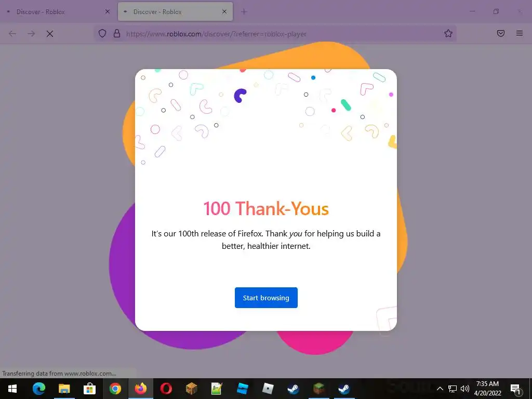Stop loading the page
This screenshot has height=399, width=532.
pos(50,34)
